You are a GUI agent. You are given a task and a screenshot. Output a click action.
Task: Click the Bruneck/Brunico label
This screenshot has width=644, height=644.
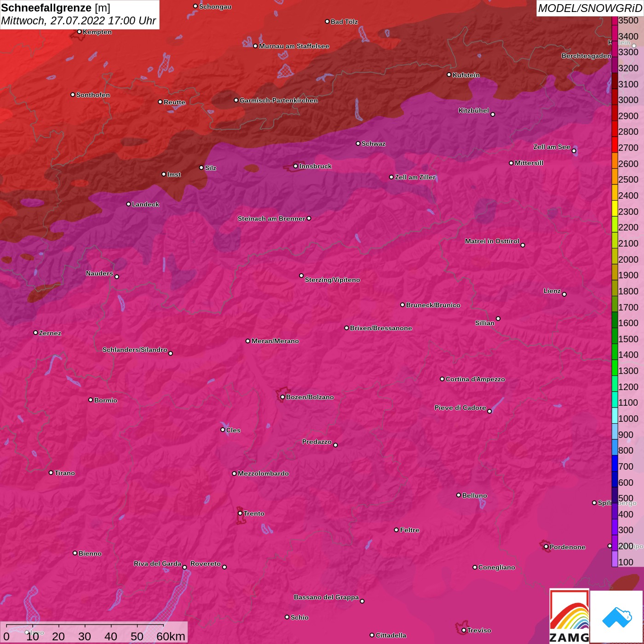click(433, 305)
